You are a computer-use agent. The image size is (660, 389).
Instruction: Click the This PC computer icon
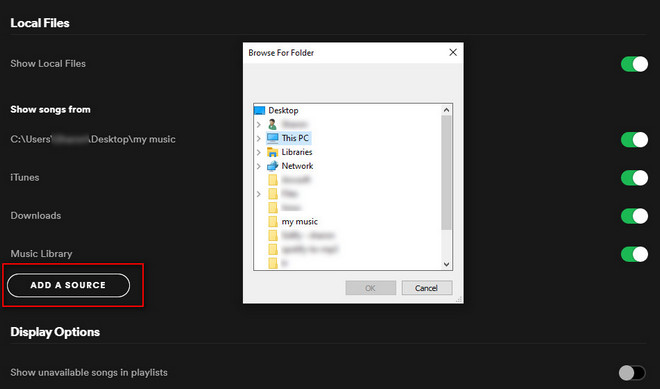point(273,138)
